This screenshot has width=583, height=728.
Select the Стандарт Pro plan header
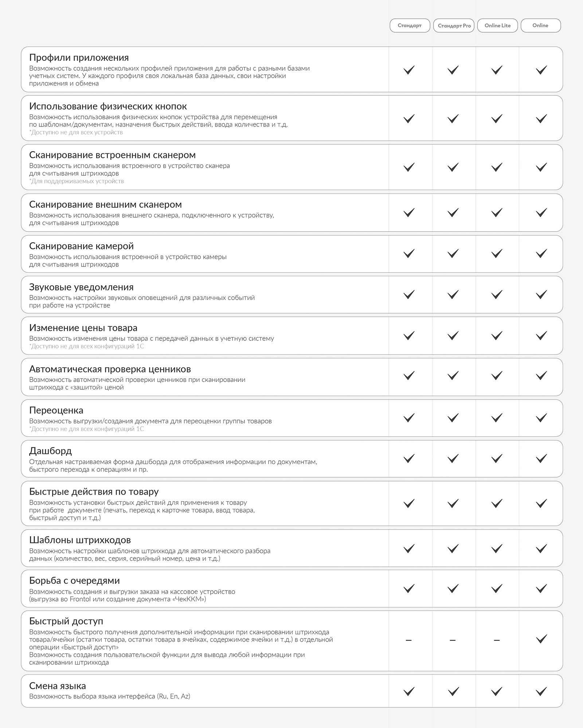(454, 26)
